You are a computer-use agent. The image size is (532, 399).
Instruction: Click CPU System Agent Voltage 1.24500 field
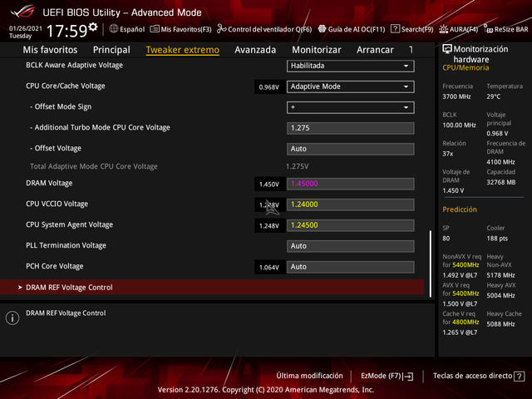click(x=351, y=225)
